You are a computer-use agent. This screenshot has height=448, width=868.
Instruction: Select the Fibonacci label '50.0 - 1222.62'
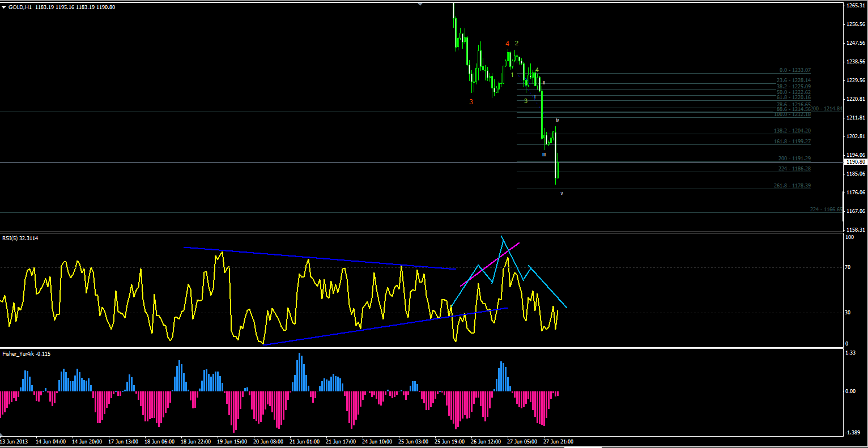[x=794, y=92]
